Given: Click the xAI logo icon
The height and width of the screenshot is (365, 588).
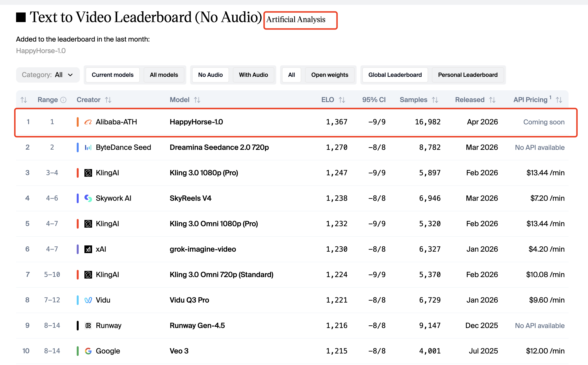Looking at the screenshot, I should [88, 249].
